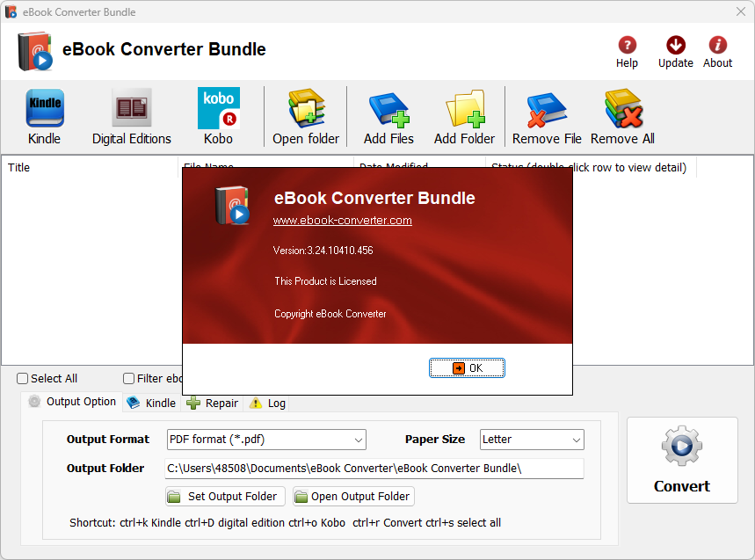The image size is (755, 560).
Task: Toggle the Filter ebook checkbox
Action: pos(128,379)
